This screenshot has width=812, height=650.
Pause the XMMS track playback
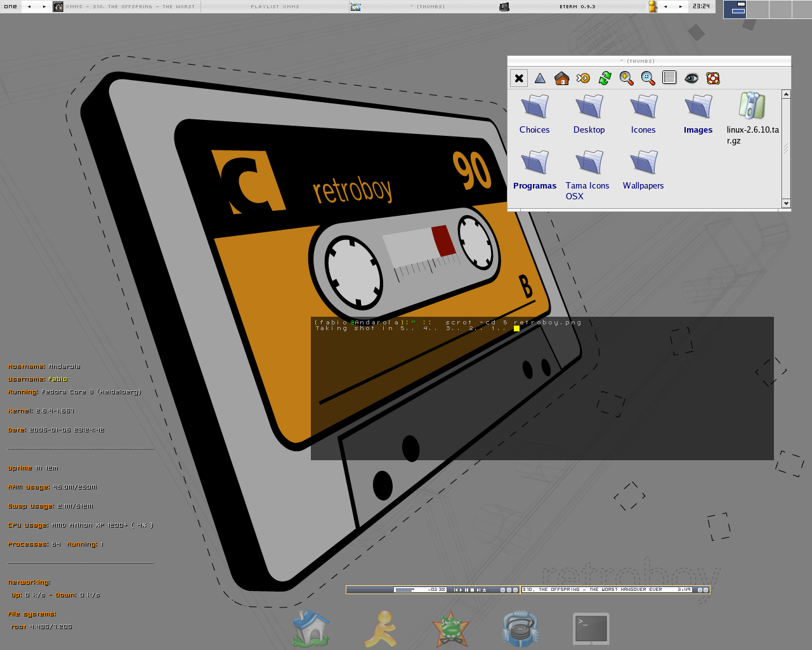[466, 590]
